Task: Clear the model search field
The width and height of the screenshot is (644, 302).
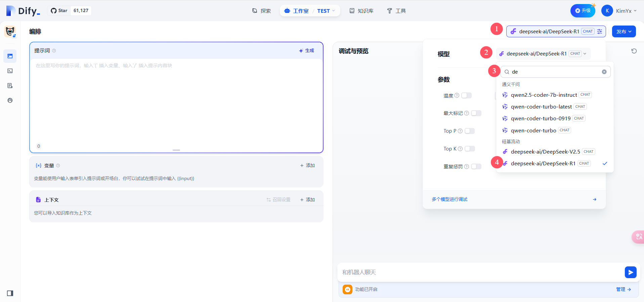Action: pos(604,72)
